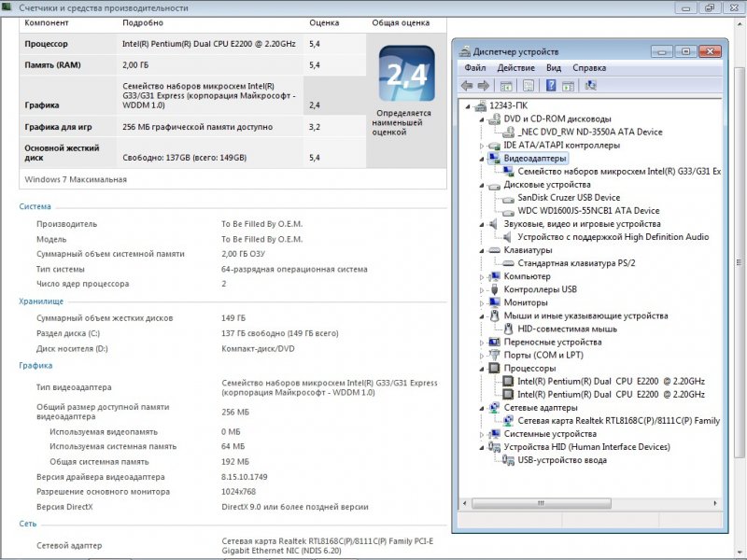
Task: Select the SanDisk Cruzer USB Device entry
Action: [569, 198]
